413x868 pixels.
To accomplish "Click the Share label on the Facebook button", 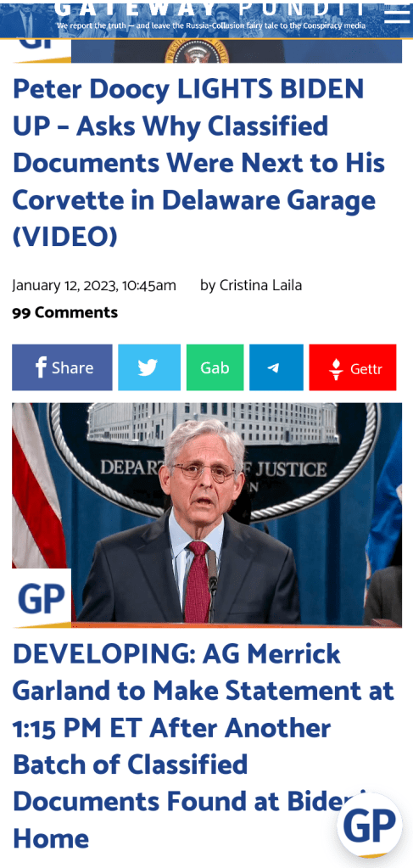I will pos(73,368).
